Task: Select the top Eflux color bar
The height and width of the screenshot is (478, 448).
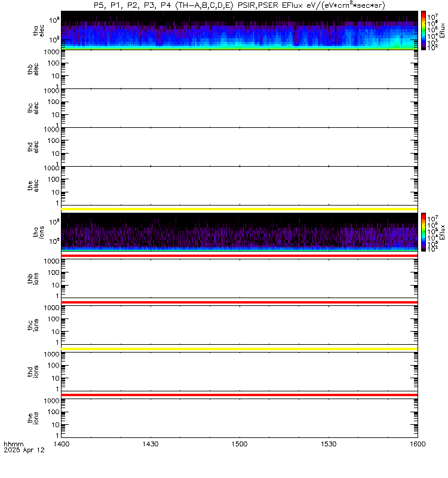Action: coord(424,30)
